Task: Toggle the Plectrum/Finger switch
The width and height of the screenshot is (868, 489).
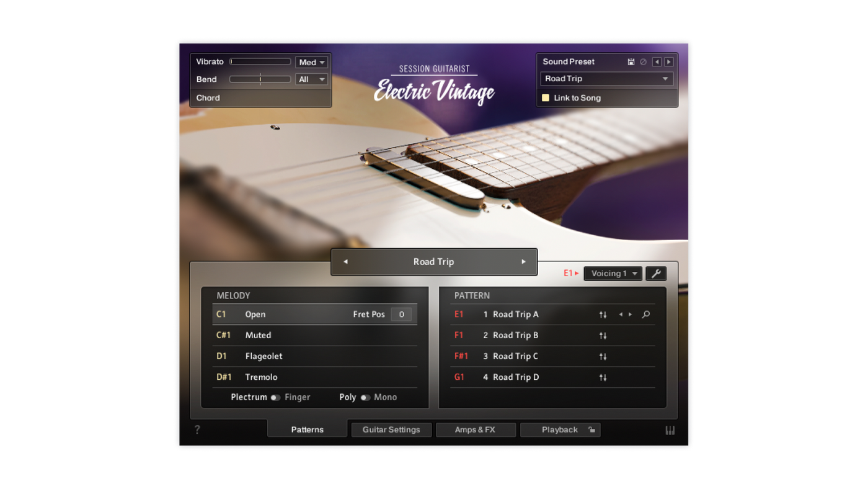Action: tap(275, 398)
